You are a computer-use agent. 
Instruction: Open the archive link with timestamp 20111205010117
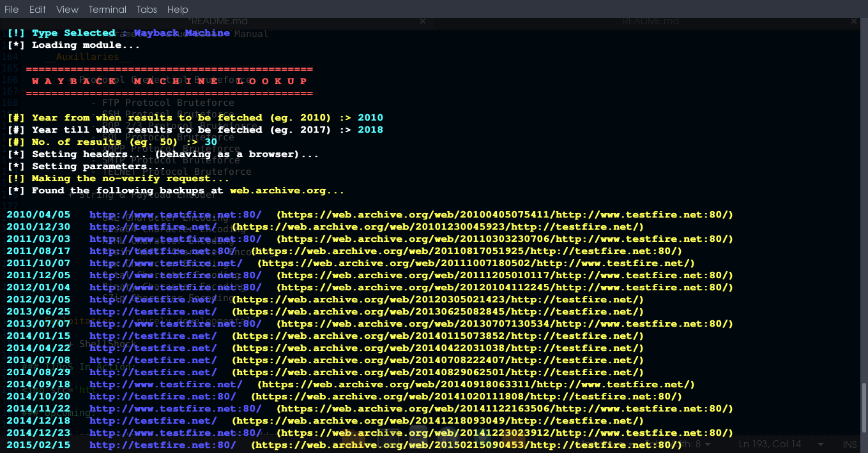505,276
